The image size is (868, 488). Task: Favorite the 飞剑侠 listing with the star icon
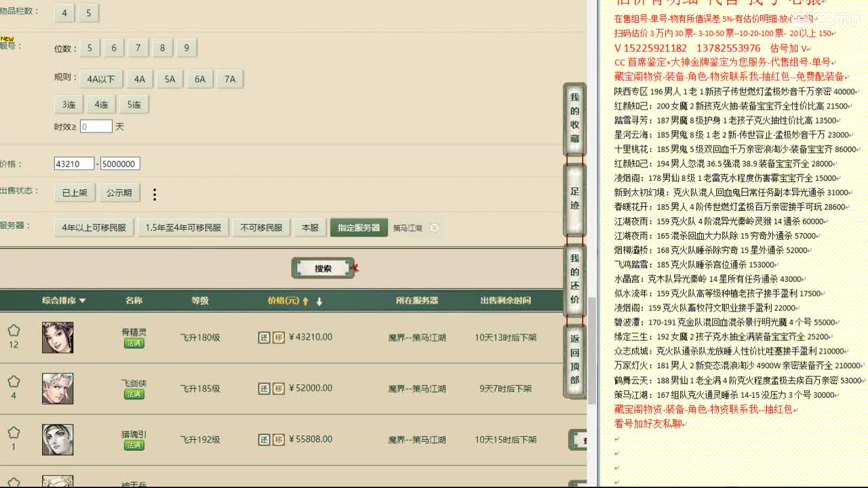click(x=14, y=382)
